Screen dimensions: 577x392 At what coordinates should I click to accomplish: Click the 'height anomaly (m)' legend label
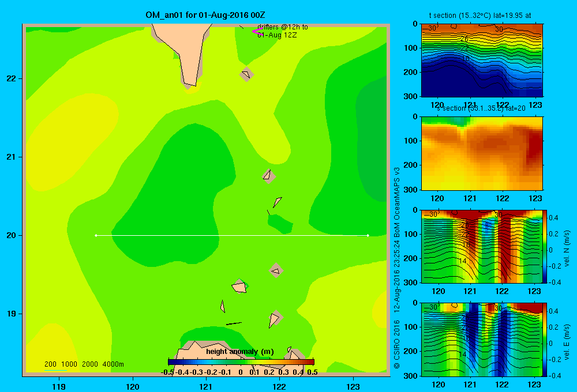tap(240, 352)
